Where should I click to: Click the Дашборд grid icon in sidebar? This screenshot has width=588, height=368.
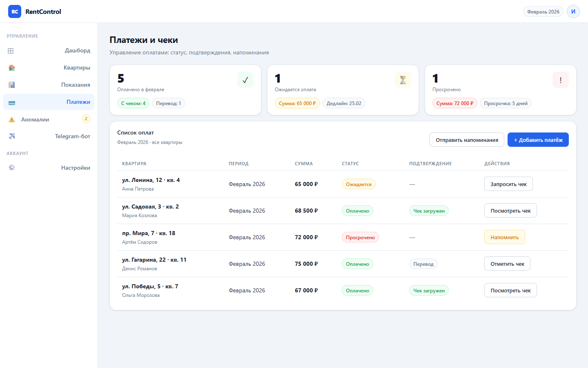(x=11, y=51)
